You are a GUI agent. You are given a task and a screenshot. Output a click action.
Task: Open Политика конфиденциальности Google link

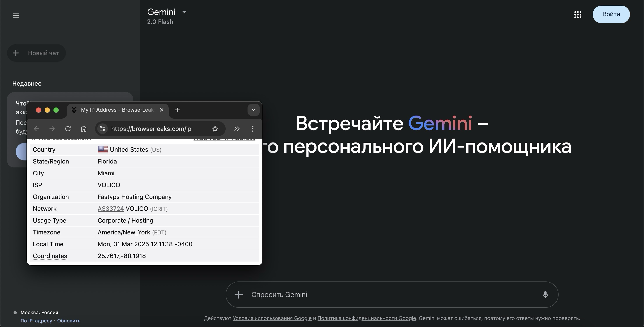366,318
